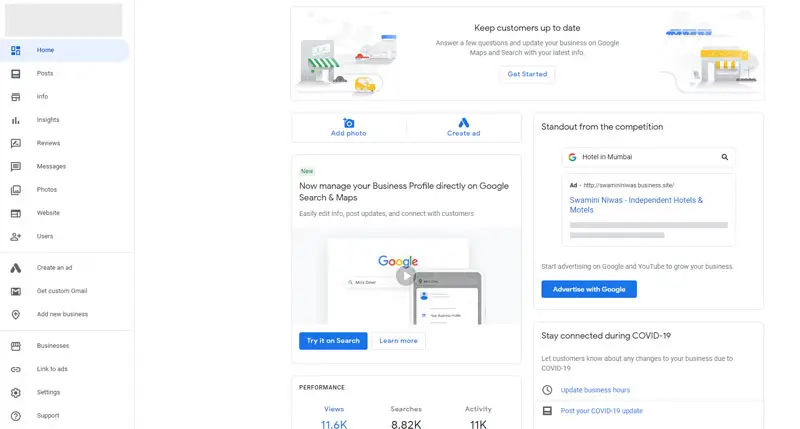Viewport: 800px width, 429px height.
Task: Open the Settings gear icon
Action: pyautogui.click(x=16, y=393)
